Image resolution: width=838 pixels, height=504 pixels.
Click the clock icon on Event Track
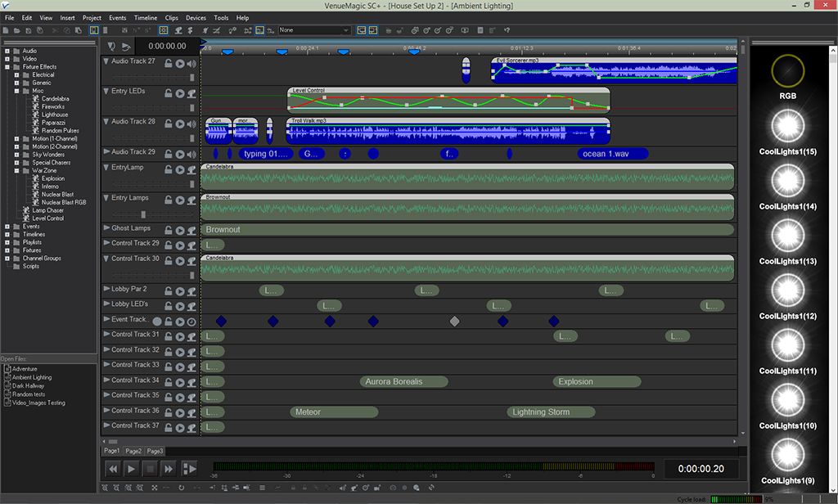(x=191, y=322)
